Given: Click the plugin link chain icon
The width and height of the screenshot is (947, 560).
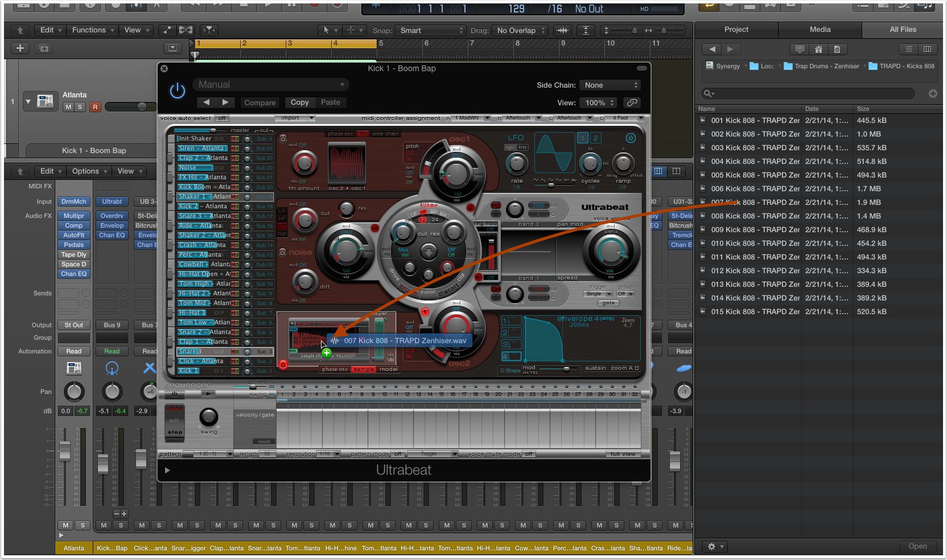Looking at the screenshot, I should coord(632,102).
